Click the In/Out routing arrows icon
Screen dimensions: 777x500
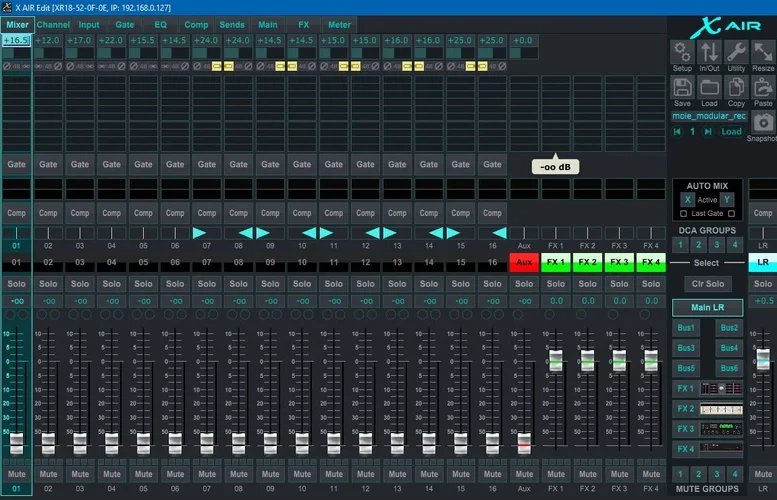[709, 53]
